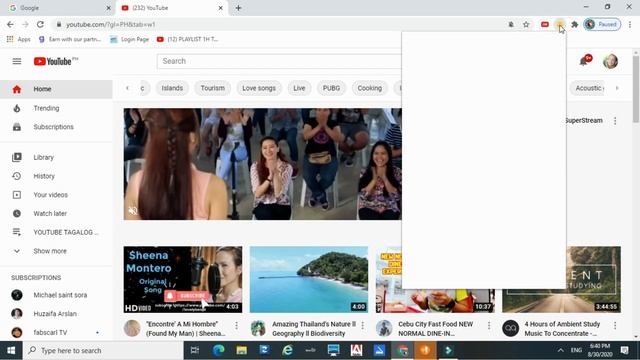Select the Islands filter chip
The image size is (640, 360).
172,88
